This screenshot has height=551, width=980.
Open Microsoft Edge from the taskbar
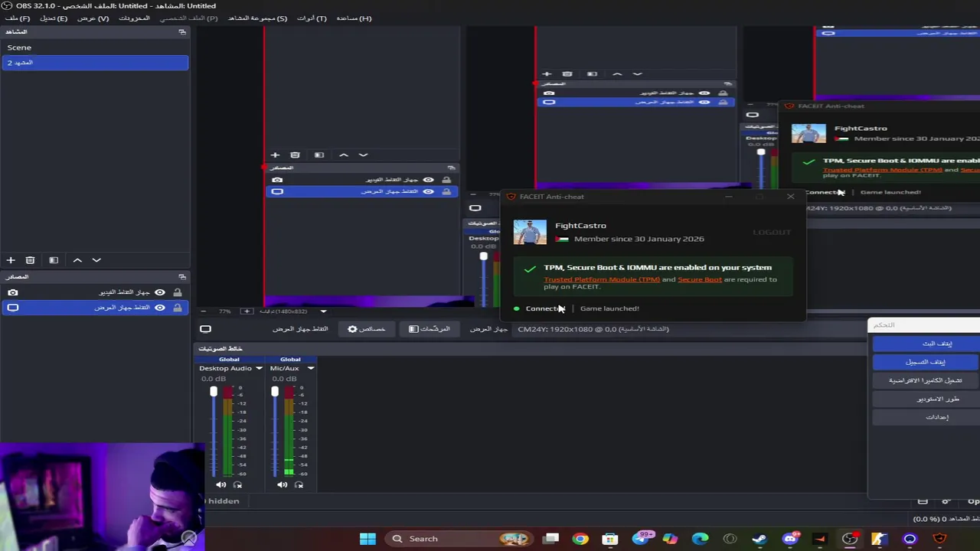tap(700, 539)
